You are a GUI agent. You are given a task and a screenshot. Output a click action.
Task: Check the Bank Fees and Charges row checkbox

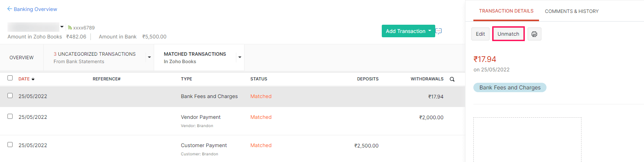(10, 96)
